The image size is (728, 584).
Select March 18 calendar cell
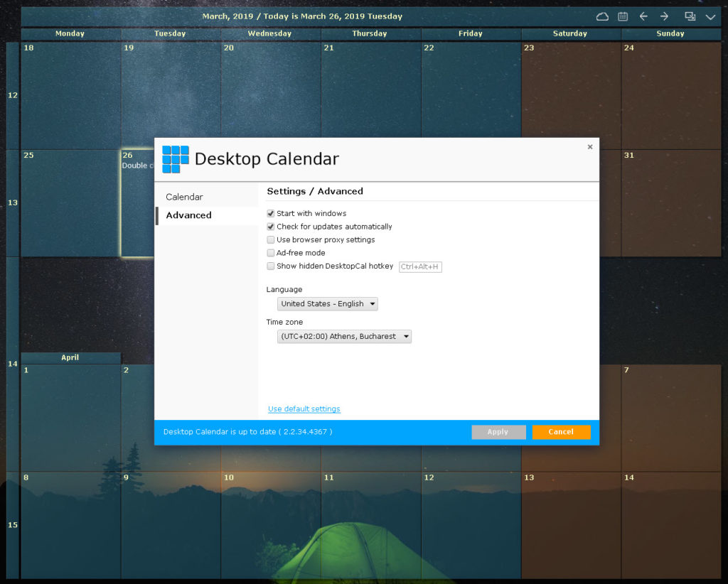[x=70, y=95]
